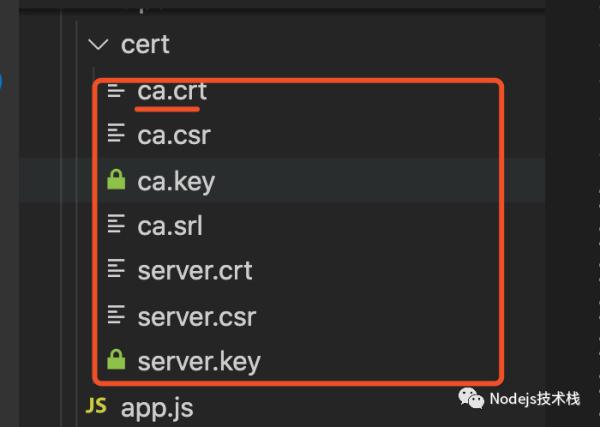Collapse the cert folder chevron
Image resolution: width=600 pixels, height=427 pixels.
click(x=97, y=45)
